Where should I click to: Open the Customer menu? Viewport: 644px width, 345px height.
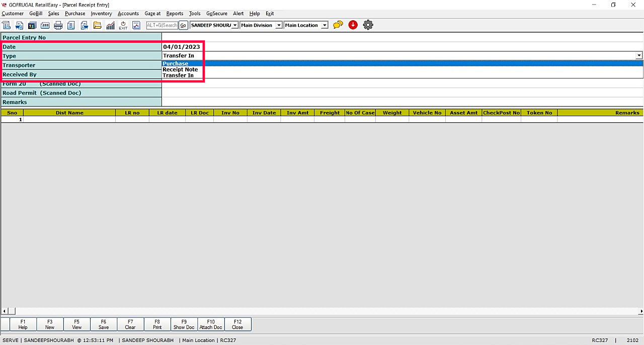click(x=13, y=14)
